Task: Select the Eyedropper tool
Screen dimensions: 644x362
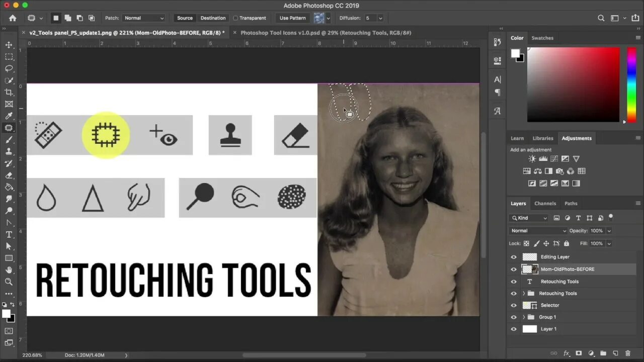Action: pos(9,116)
